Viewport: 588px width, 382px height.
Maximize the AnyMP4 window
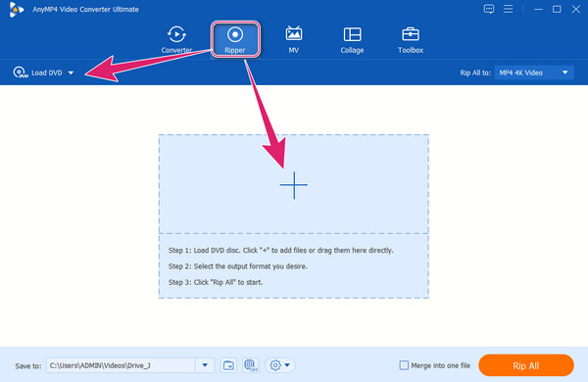[x=557, y=9]
